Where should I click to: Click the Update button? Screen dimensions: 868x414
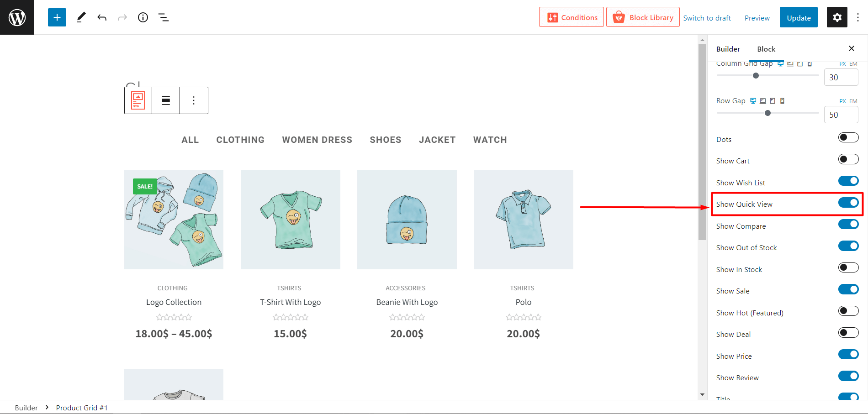click(x=799, y=17)
